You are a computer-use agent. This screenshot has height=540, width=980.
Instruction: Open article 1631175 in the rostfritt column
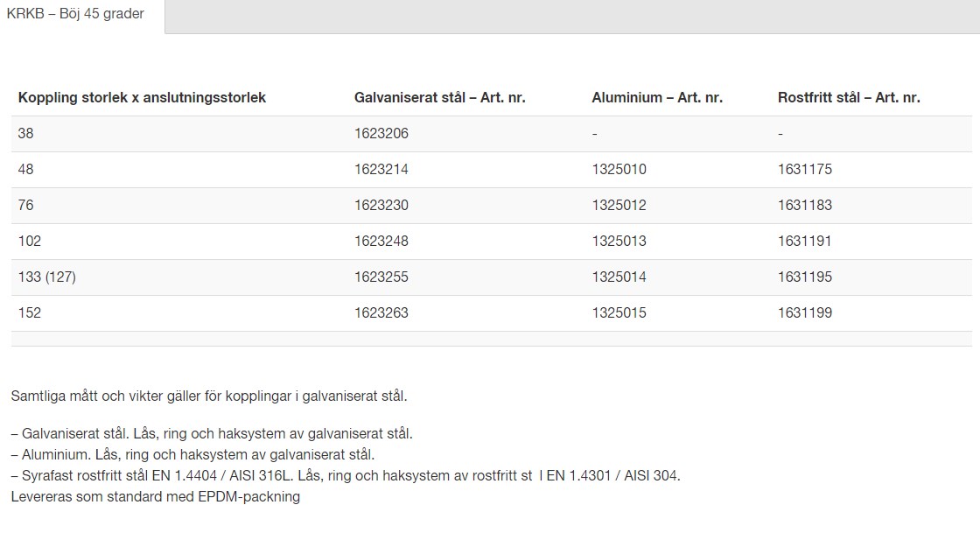coord(804,169)
